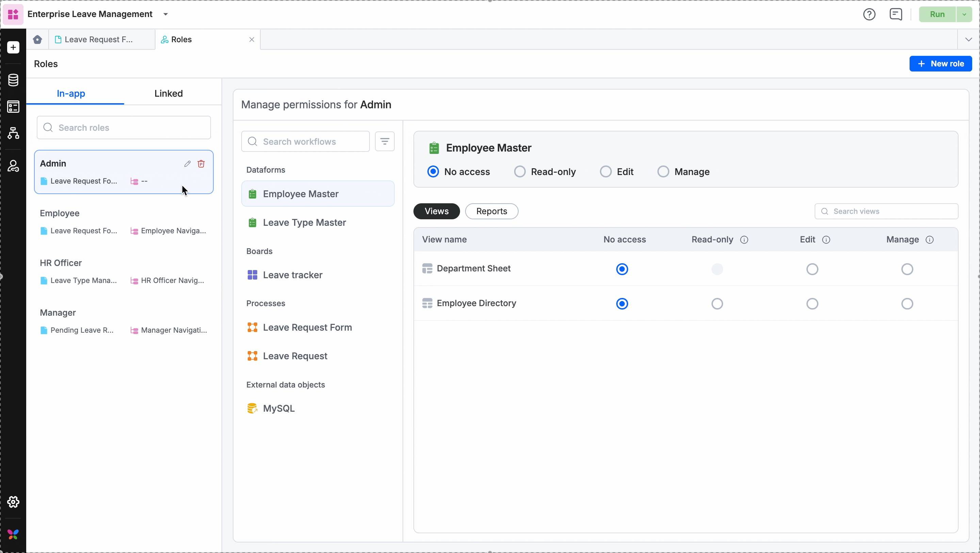Expand the Enterprise Leave Management app dropdown
The image size is (980, 553).
point(165,14)
